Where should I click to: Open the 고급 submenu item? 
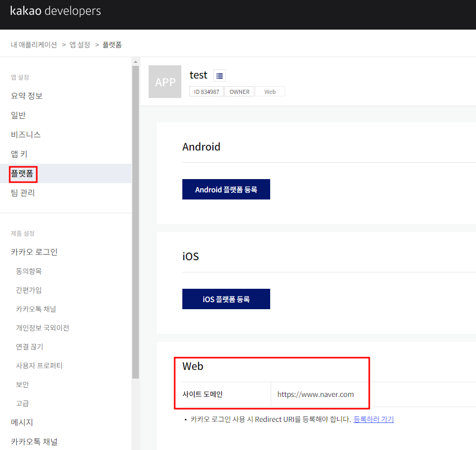coord(22,404)
